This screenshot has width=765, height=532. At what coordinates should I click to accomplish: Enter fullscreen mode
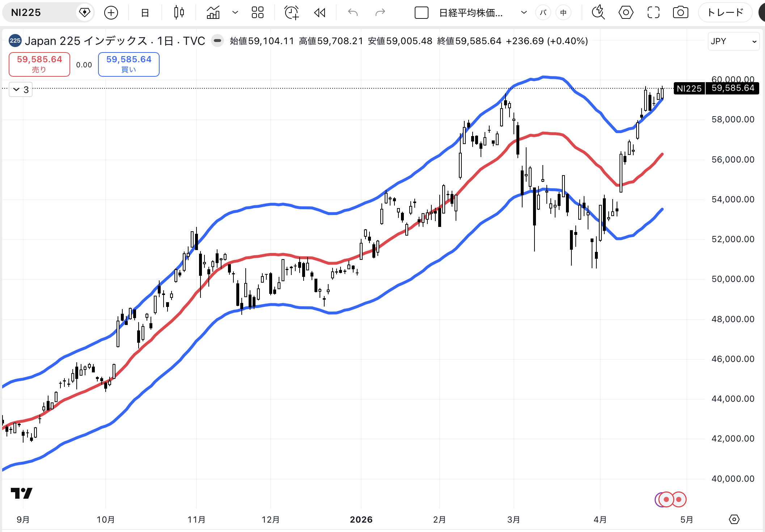click(653, 13)
